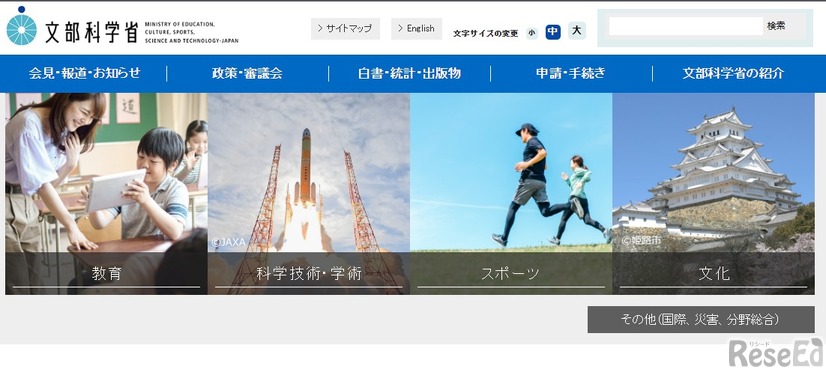Open 申請・手続き menu

click(x=571, y=73)
